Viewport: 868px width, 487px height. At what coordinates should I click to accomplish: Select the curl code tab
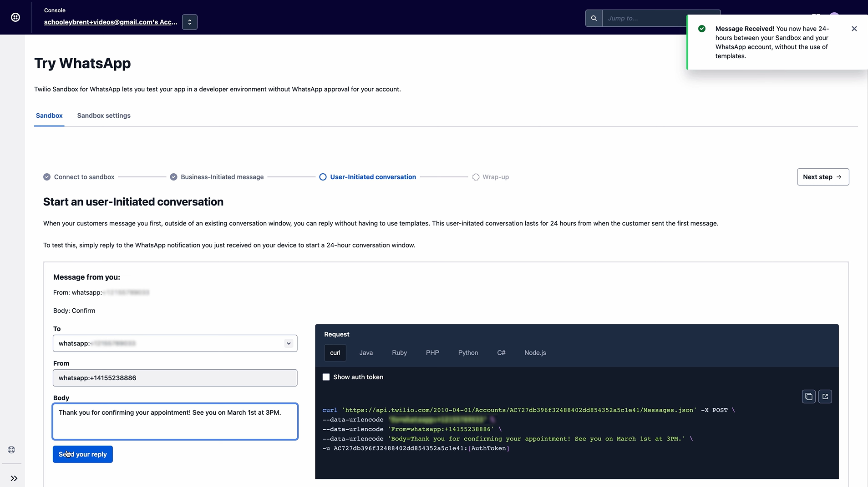click(x=335, y=353)
